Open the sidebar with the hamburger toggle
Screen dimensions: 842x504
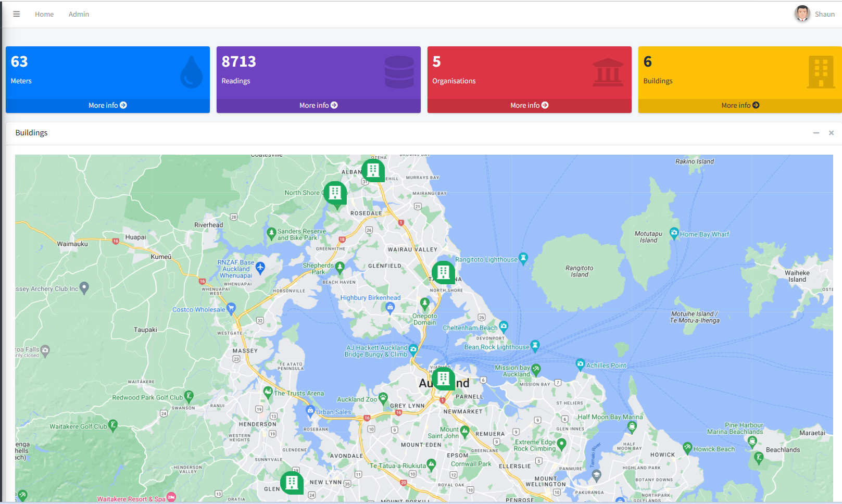[16, 14]
